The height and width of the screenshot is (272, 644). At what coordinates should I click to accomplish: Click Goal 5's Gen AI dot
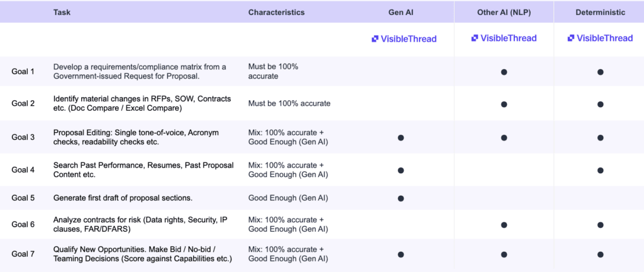pyautogui.click(x=401, y=198)
